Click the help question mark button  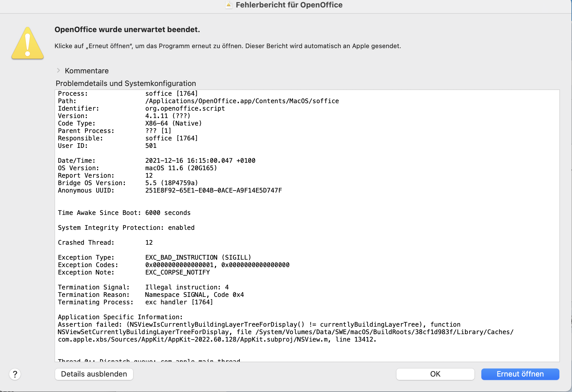(x=15, y=374)
